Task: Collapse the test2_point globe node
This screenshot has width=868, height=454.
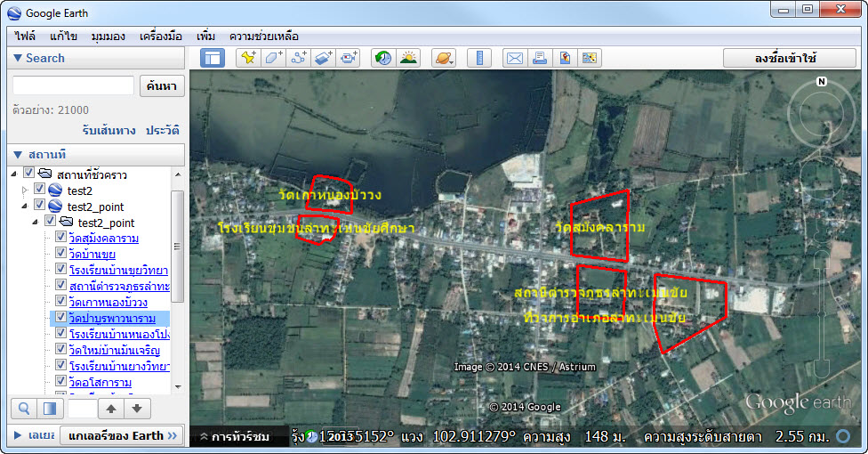Action: [x=24, y=207]
